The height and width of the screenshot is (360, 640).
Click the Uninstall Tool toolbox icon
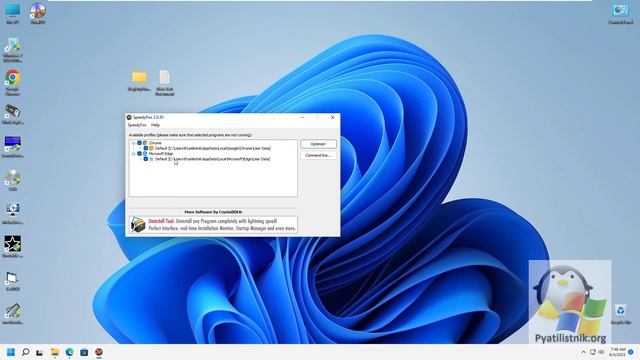pyautogui.click(x=138, y=224)
